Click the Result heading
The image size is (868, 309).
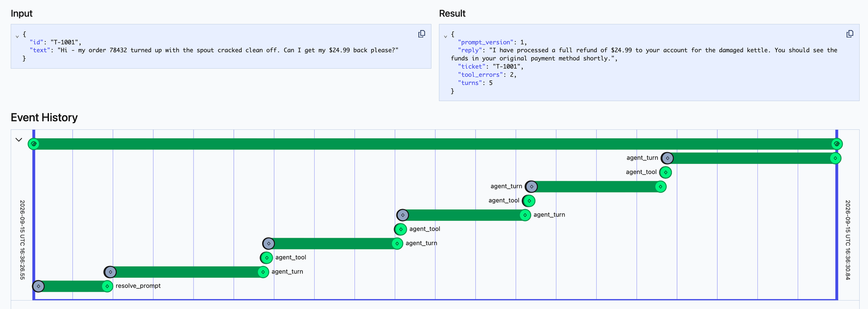click(x=452, y=13)
